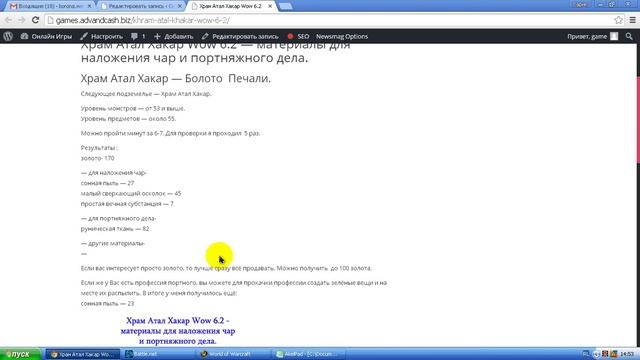Open the SEO admin bar item
The height and width of the screenshot is (360, 640).
pyautogui.click(x=298, y=36)
